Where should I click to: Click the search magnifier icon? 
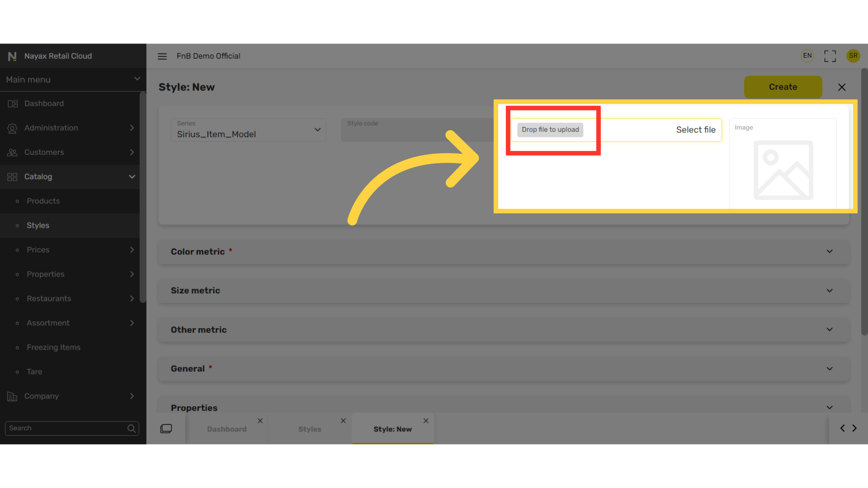tap(132, 428)
